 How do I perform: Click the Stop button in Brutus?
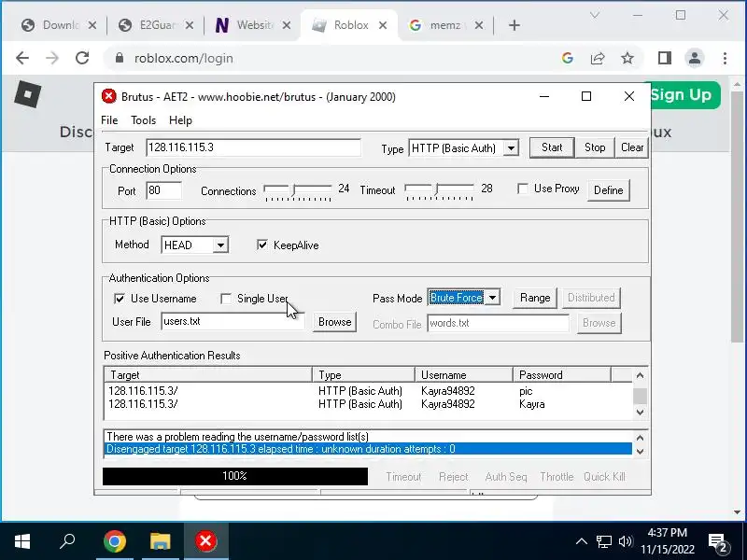[x=595, y=147]
